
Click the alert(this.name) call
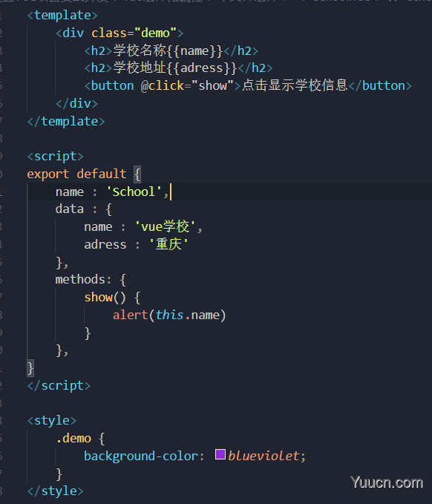169,315
